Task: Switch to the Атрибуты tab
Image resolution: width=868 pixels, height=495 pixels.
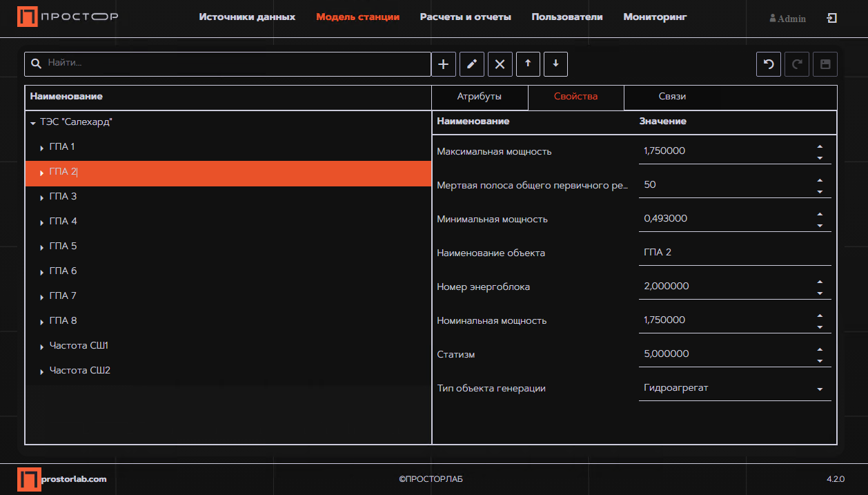Action: pos(480,97)
